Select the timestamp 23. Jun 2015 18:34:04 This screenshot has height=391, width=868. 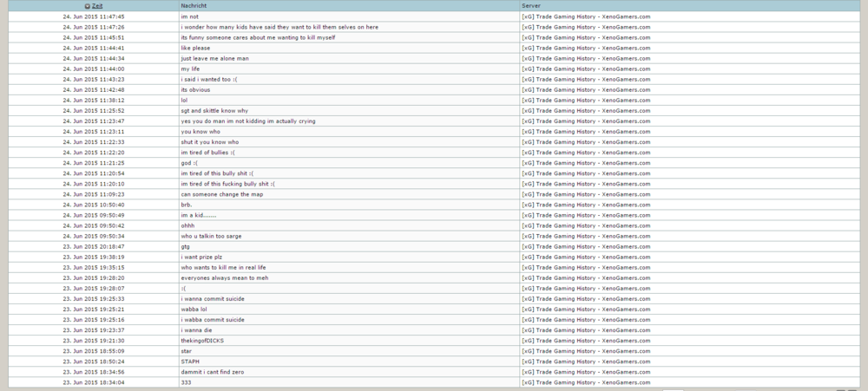tap(94, 382)
